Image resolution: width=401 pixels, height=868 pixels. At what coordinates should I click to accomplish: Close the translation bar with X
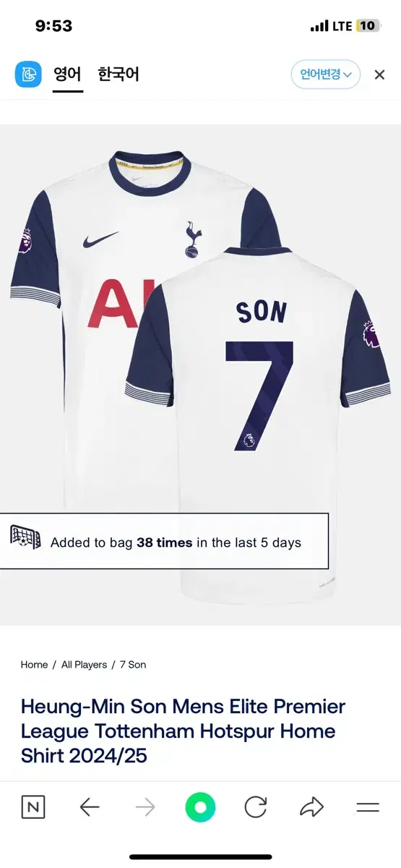coord(379,75)
